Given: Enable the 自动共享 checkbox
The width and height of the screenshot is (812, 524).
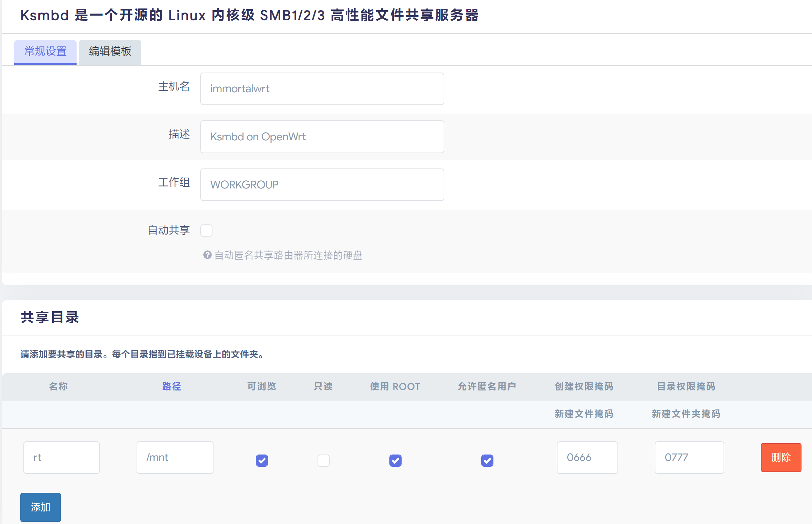Looking at the screenshot, I should click(206, 230).
